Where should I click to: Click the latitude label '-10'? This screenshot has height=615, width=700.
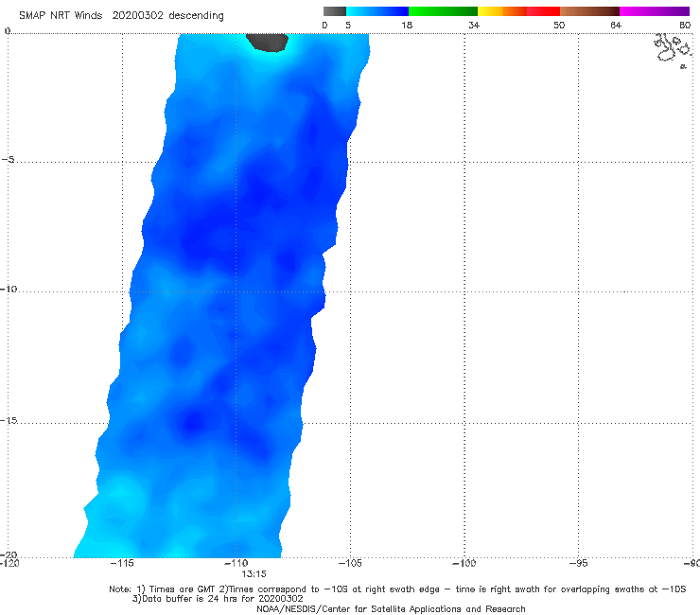click(x=9, y=289)
